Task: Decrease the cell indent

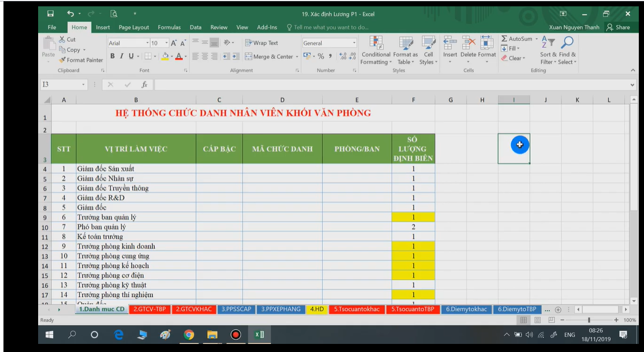Action: (x=227, y=57)
